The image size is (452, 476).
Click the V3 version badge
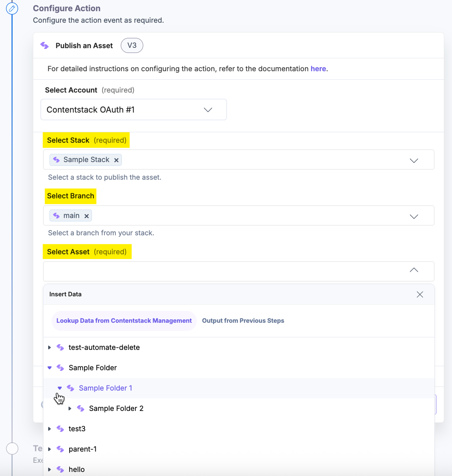click(132, 45)
